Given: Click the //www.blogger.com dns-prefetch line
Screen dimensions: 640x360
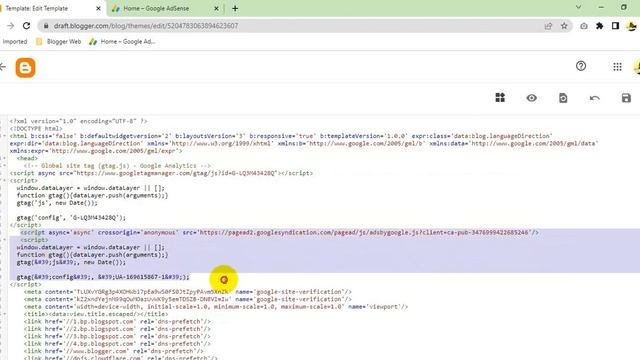Looking at the screenshot, I should pos(113,351).
